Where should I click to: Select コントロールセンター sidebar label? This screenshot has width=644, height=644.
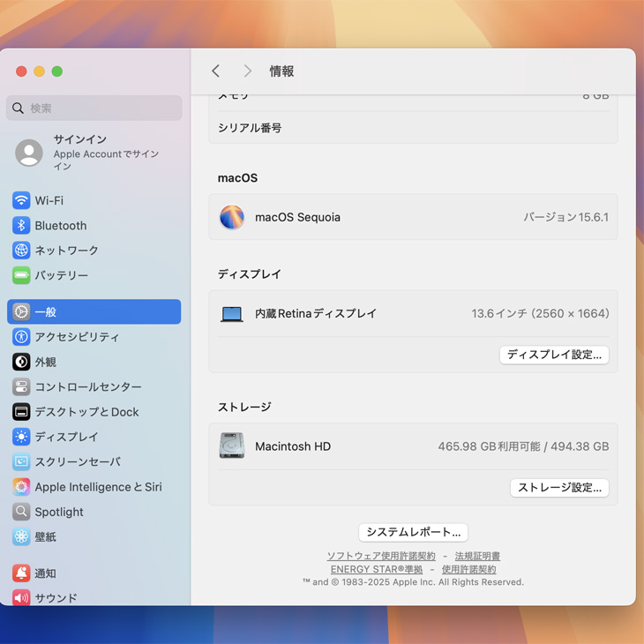click(x=88, y=387)
